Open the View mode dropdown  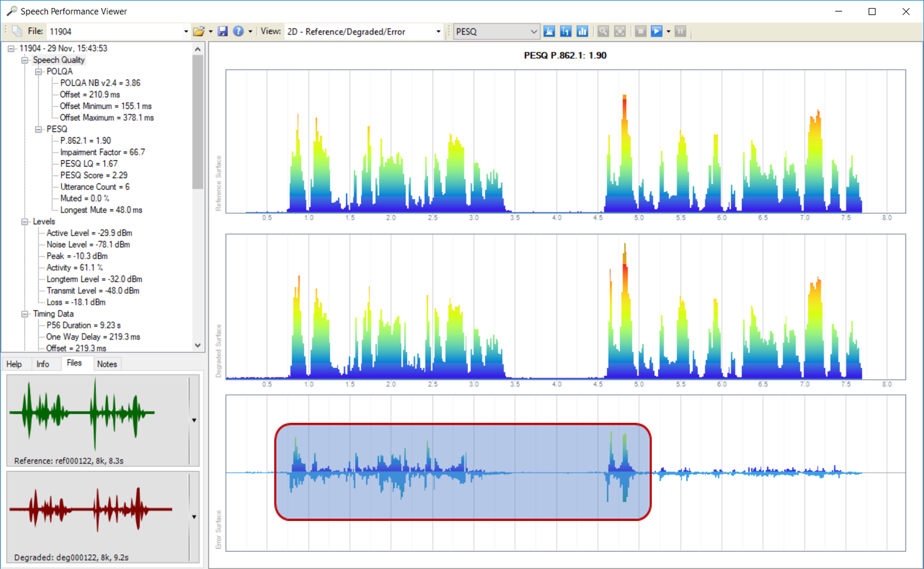click(x=438, y=31)
